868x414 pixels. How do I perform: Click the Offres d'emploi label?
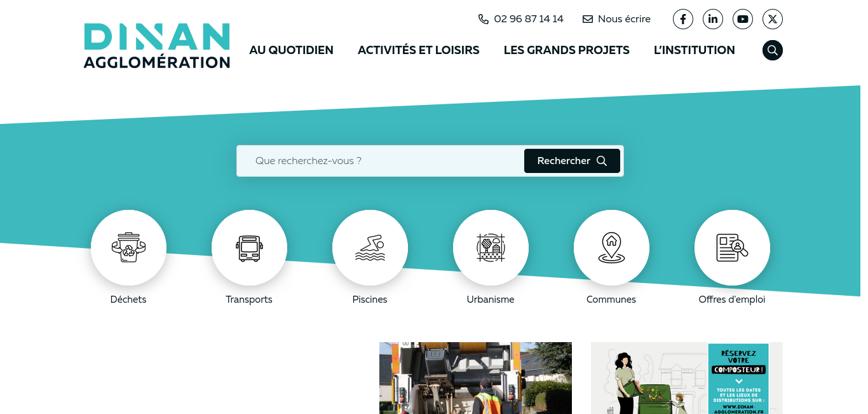tap(732, 300)
